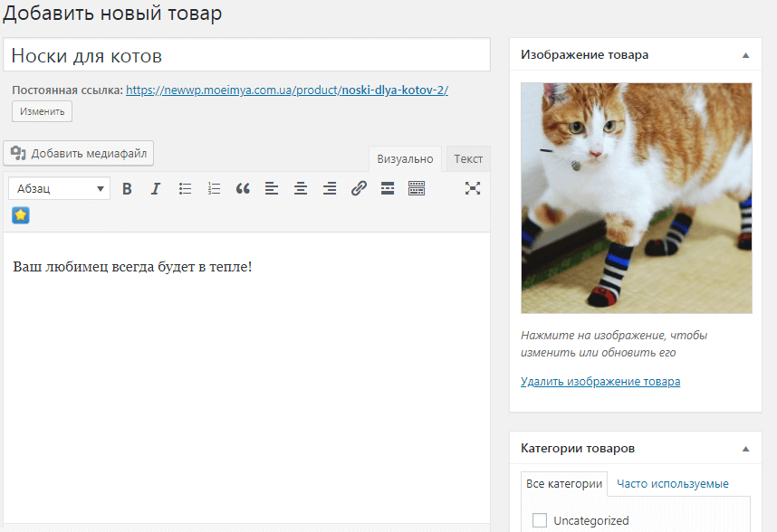This screenshot has width=777, height=532.
Task: Check the Uncategorized category checkbox
Action: [540, 520]
